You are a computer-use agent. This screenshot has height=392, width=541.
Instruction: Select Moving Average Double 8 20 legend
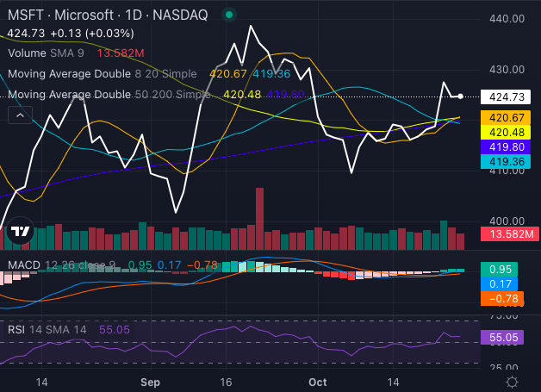pos(102,74)
